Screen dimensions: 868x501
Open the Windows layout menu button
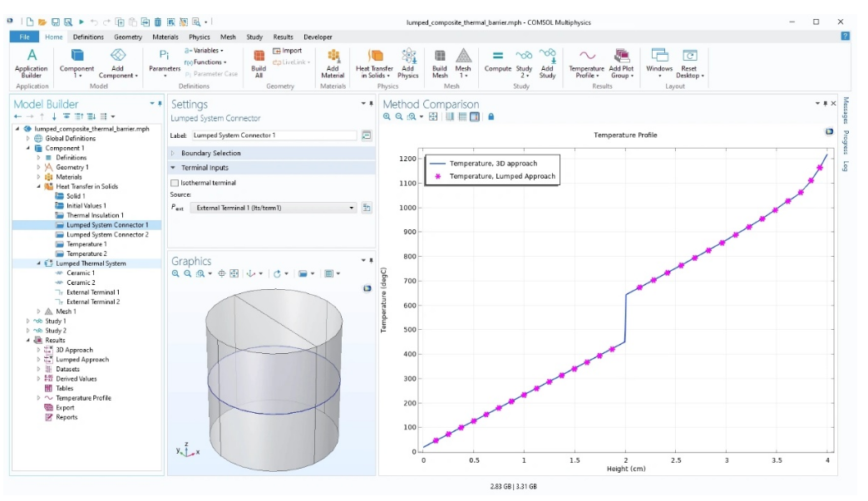659,63
